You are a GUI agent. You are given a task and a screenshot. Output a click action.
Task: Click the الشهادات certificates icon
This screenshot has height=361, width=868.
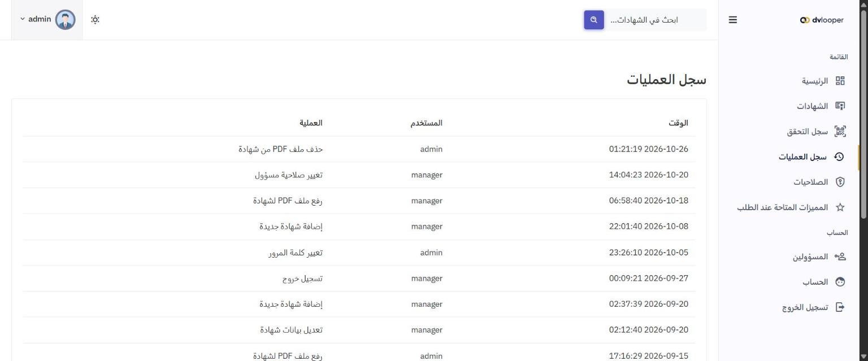click(840, 106)
